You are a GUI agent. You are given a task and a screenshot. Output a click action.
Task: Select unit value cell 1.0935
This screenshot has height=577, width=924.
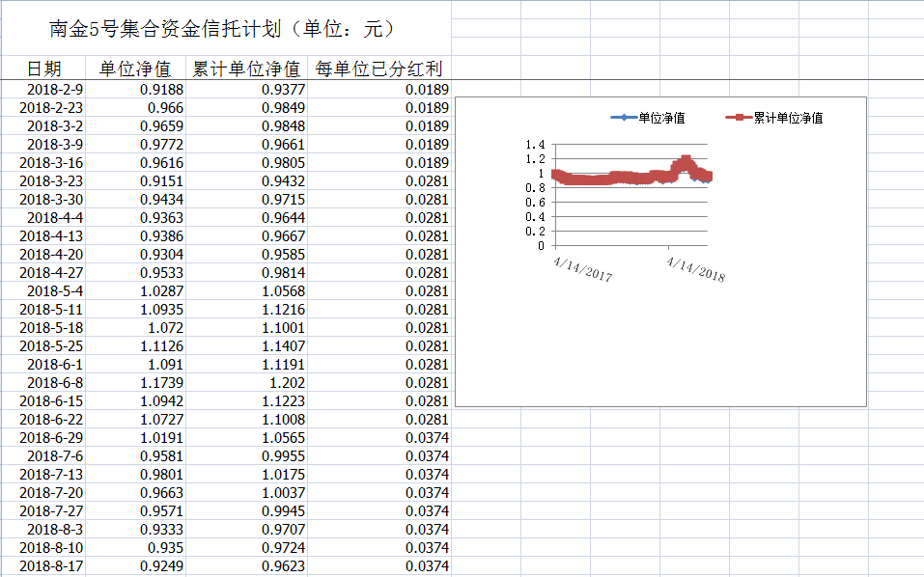click(135, 309)
